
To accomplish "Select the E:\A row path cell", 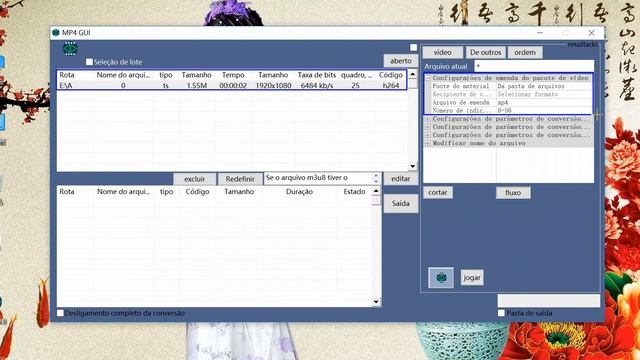I will (x=66, y=85).
